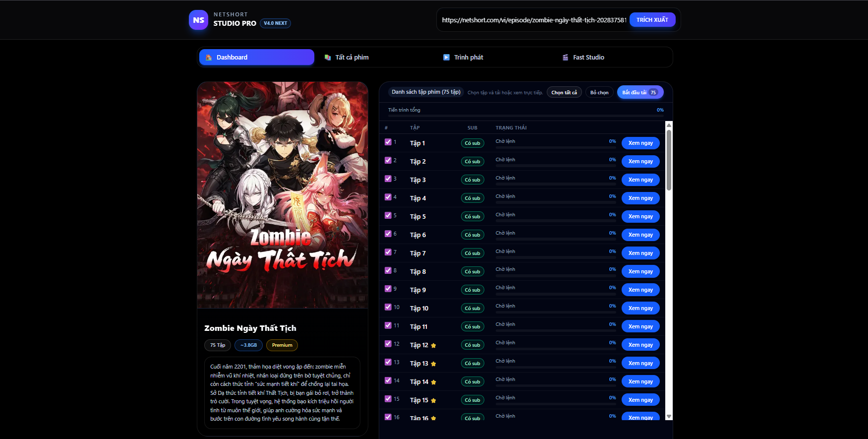This screenshot has width=868, height=439.
Task: Click the ~3.8GB size badge
Action: pyautogui.click(x=248, y=345)
